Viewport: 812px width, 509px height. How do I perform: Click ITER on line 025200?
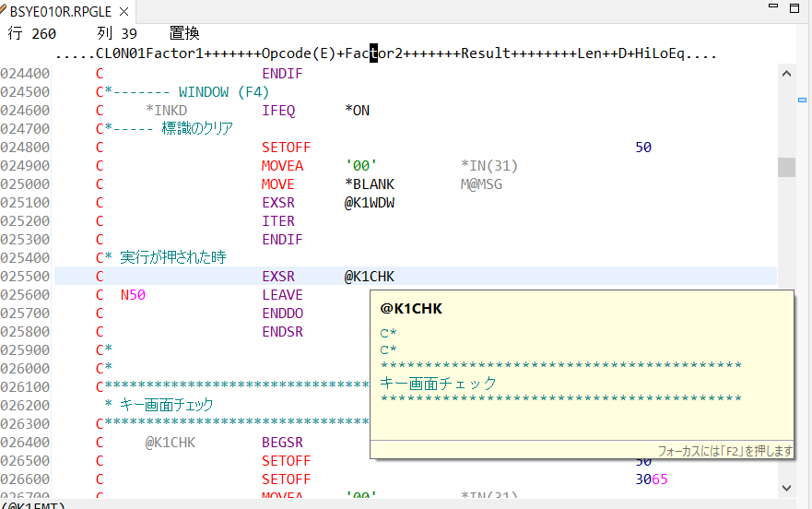click(x=278, y=221)
